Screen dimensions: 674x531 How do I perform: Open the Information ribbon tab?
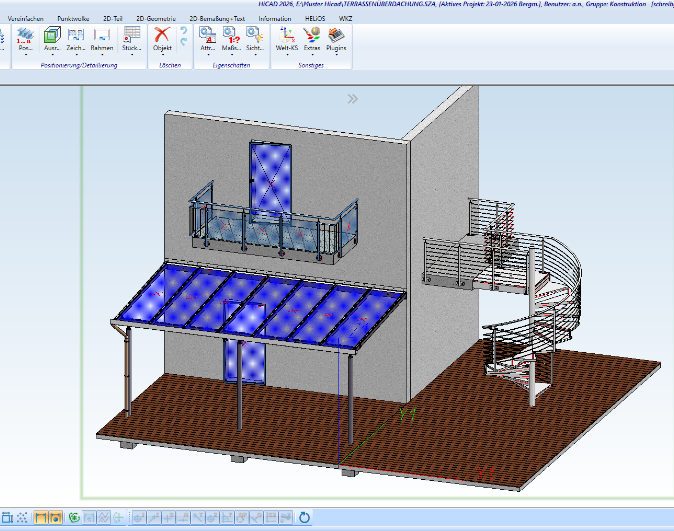pyautogui.click(x=275, y=19)
